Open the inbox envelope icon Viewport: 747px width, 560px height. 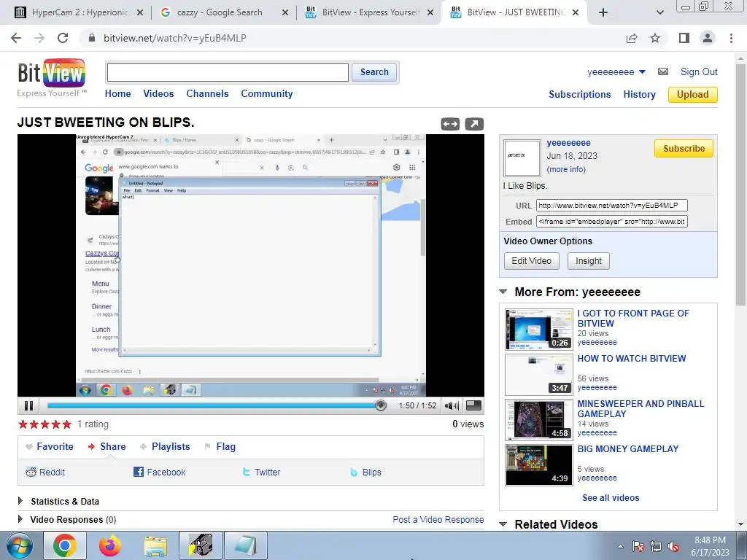click(x=662, y=71)
